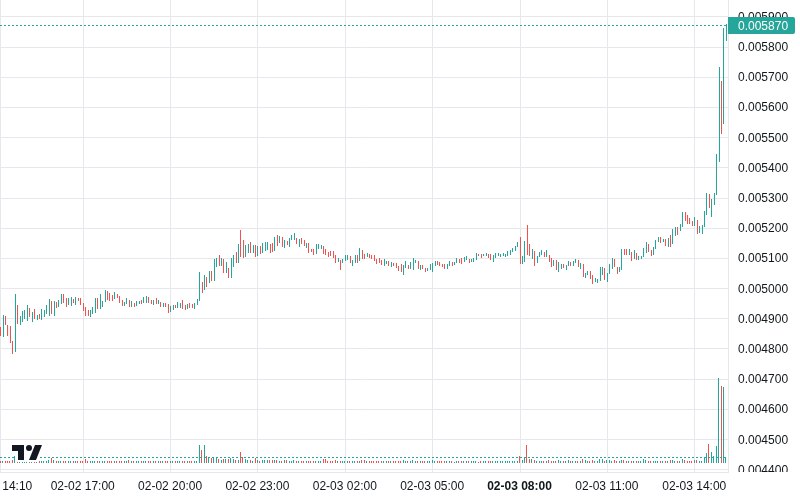Viewport: 800px width, 500px height.
Task: Select the 02-02 20:00 time label
Action: [x=170, y=486]
